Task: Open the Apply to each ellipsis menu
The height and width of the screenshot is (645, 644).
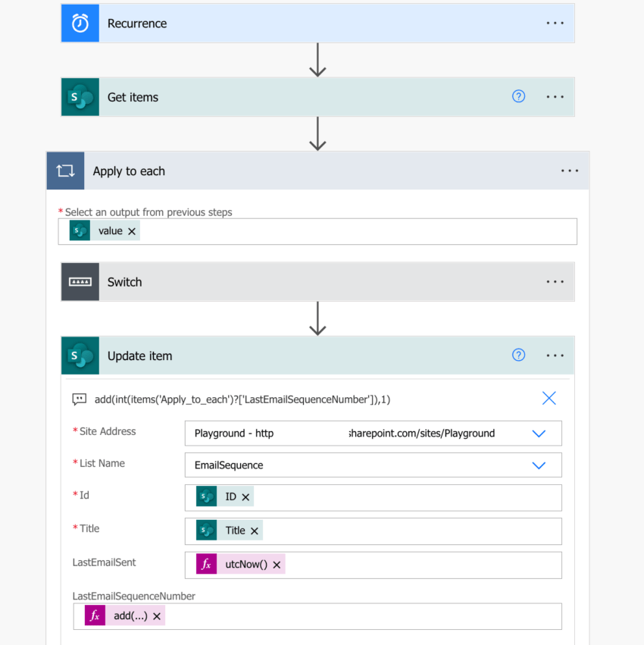Action: pyautogui.click(x=570, y=171)
